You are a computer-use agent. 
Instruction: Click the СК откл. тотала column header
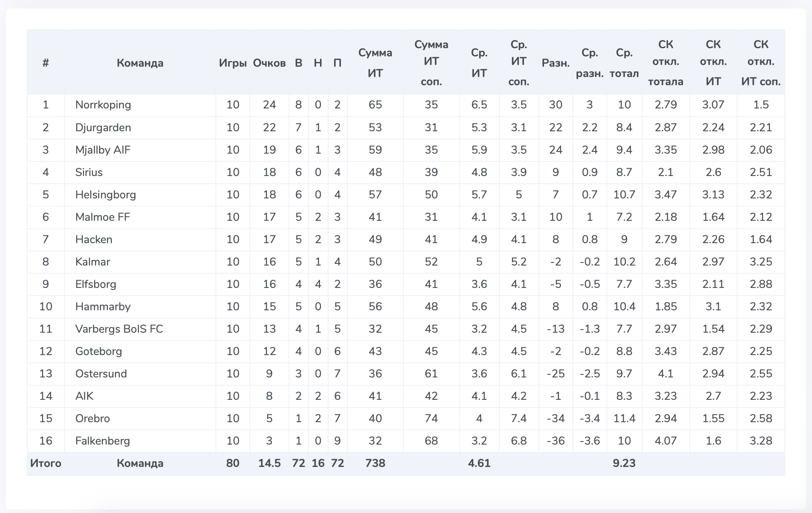tap(666, 63)
